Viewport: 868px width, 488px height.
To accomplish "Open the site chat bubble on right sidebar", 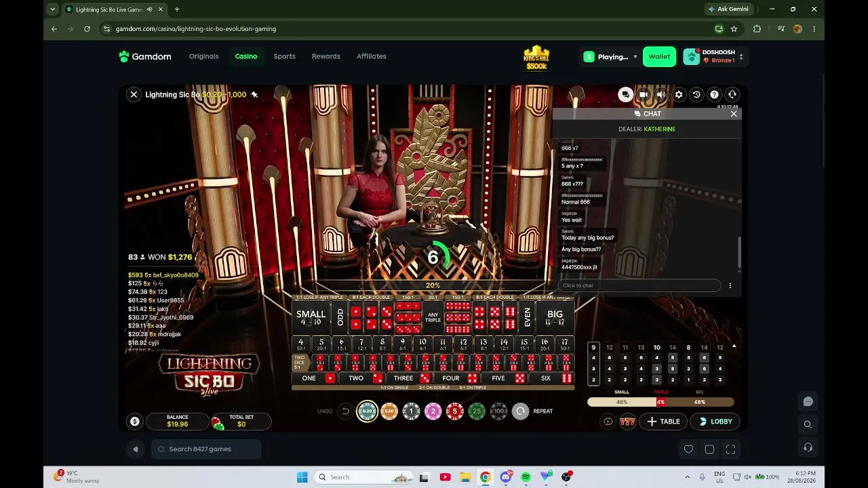I will tap(808, 401).
